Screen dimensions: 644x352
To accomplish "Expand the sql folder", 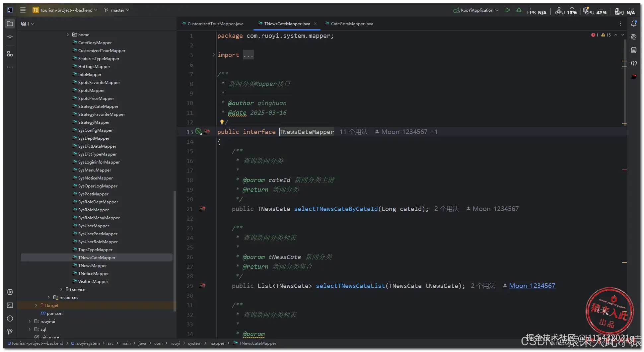I will [x=30, y=329].
